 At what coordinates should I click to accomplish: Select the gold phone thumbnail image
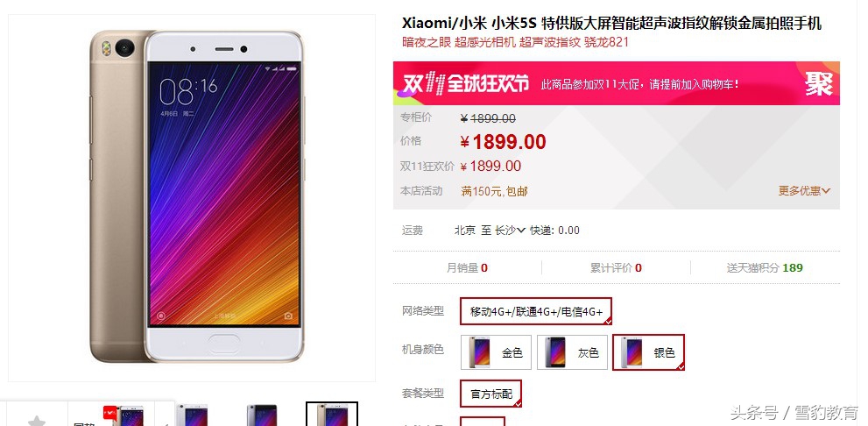pyautogui.click(x=332, y=415)
